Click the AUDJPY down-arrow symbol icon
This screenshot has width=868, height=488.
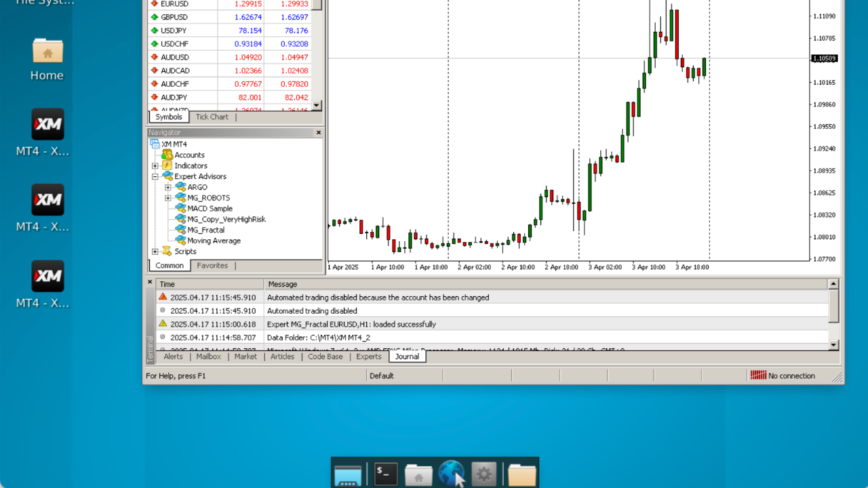[x=155, y=98]
